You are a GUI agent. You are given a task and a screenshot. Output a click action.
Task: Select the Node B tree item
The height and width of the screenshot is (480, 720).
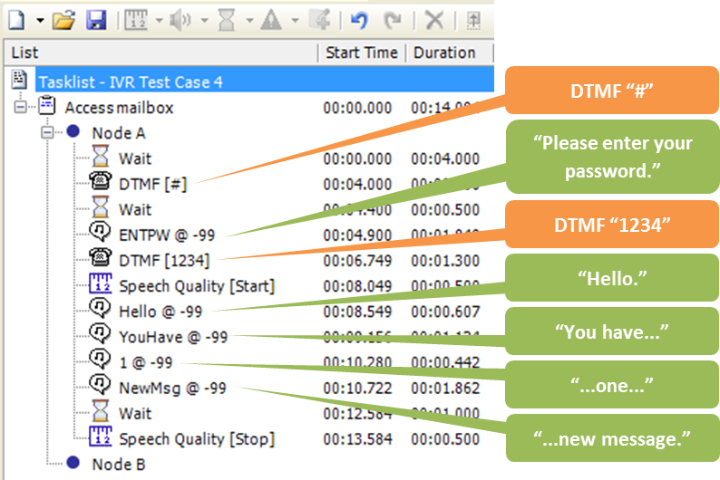[x=118, y=464]
